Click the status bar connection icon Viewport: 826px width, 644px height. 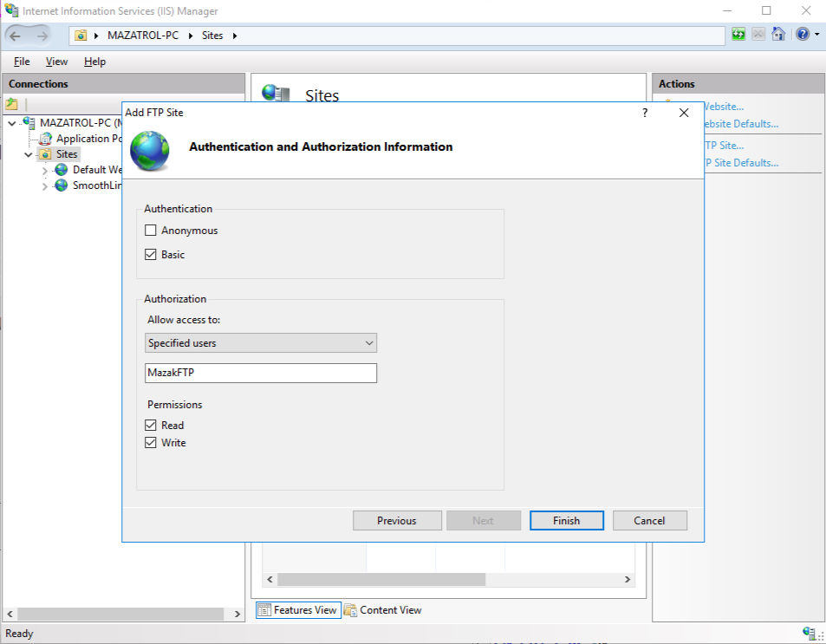tap(810, 633)
